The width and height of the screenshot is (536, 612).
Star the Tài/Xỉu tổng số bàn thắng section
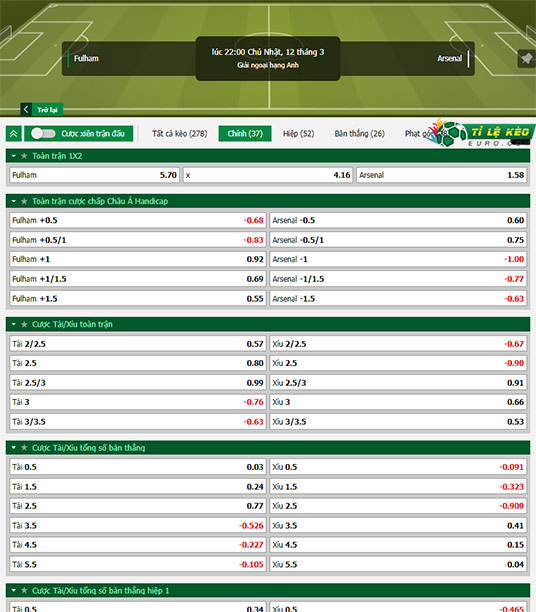click(24, 448)
